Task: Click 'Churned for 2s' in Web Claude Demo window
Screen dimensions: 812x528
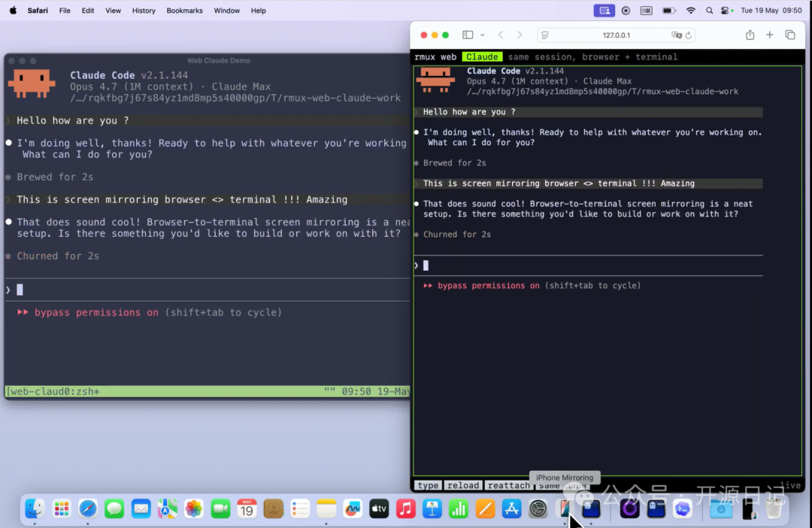Action: click(57, 256)
